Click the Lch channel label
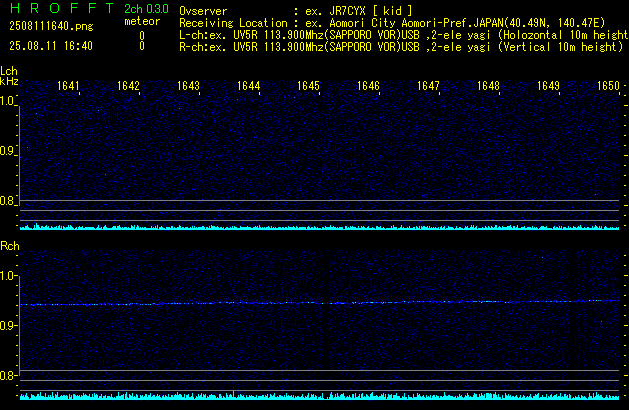Viewport: 629px width, 410px height. pyautogui.click(x=9, y=71)
